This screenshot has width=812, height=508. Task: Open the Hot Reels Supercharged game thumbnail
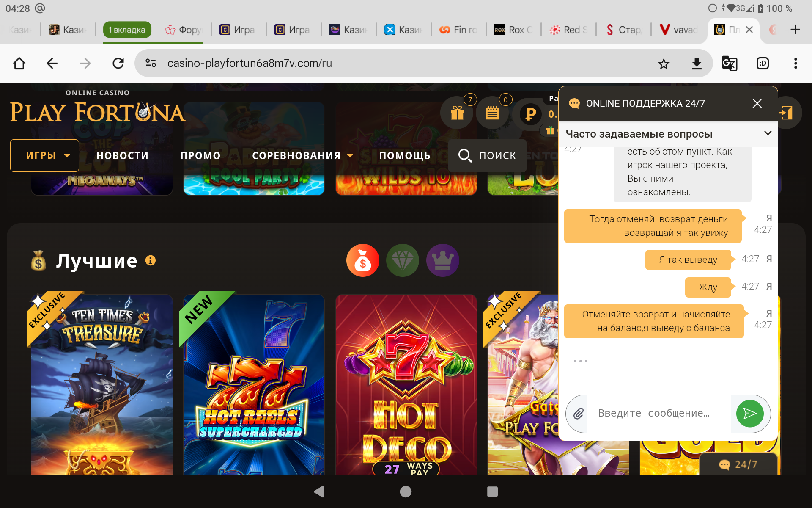(254, 384)
